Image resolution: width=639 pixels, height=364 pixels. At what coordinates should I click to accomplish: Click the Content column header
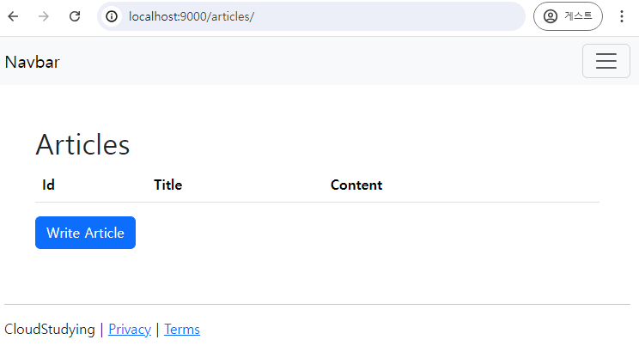pyautogui.click(x=356, y=185)
